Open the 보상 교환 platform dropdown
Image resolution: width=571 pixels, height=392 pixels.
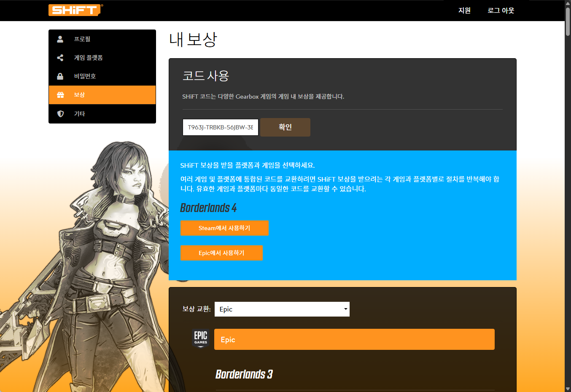click(282, 309)
